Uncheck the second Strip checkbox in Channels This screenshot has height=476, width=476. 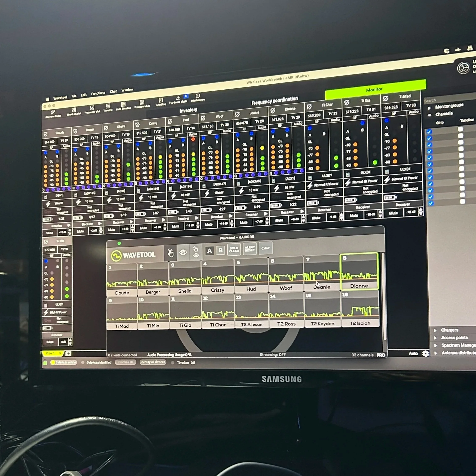429,138
